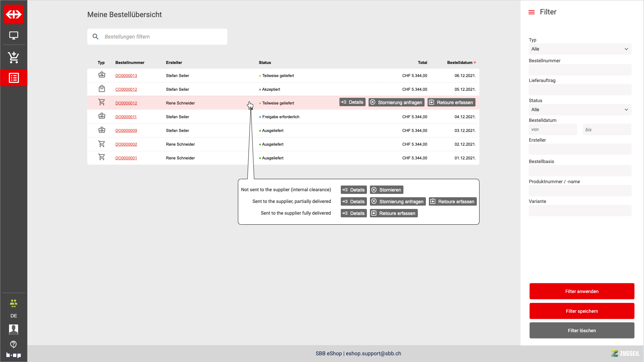Expand the Status filter dropdown
644x362 pixels.
pyautogui.click(x=580, y=110)
